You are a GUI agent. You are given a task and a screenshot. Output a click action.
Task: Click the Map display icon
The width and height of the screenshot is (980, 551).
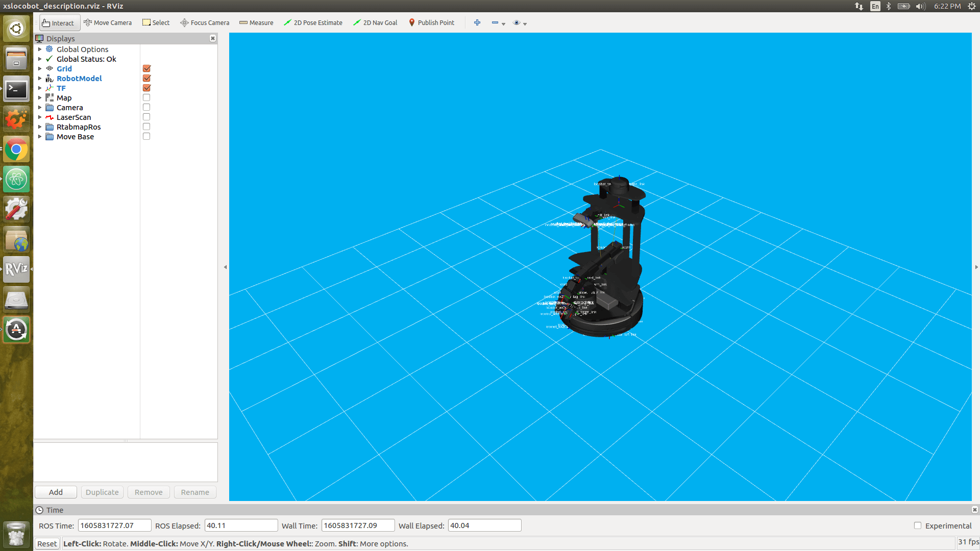coord(50,97)
